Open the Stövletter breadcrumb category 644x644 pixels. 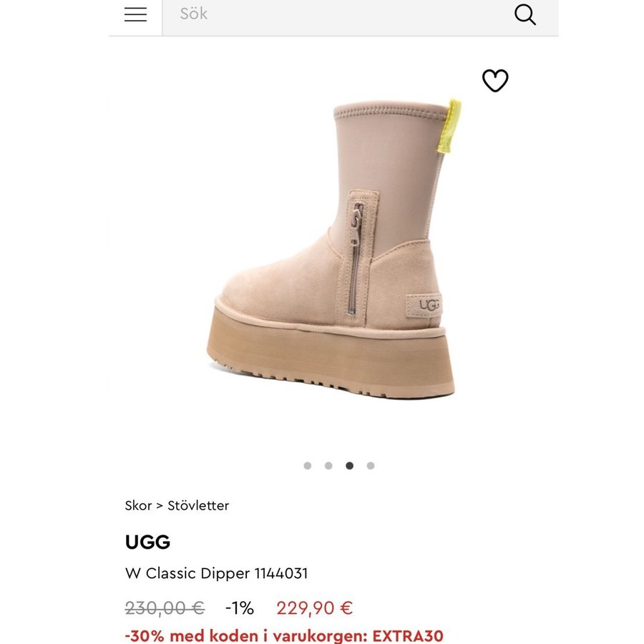tap(198, 505)
